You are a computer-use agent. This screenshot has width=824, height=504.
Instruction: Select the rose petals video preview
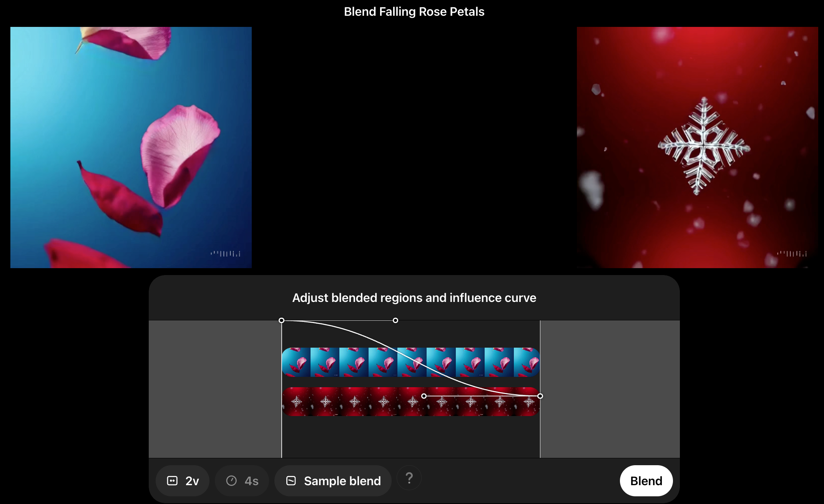point(131,148)
